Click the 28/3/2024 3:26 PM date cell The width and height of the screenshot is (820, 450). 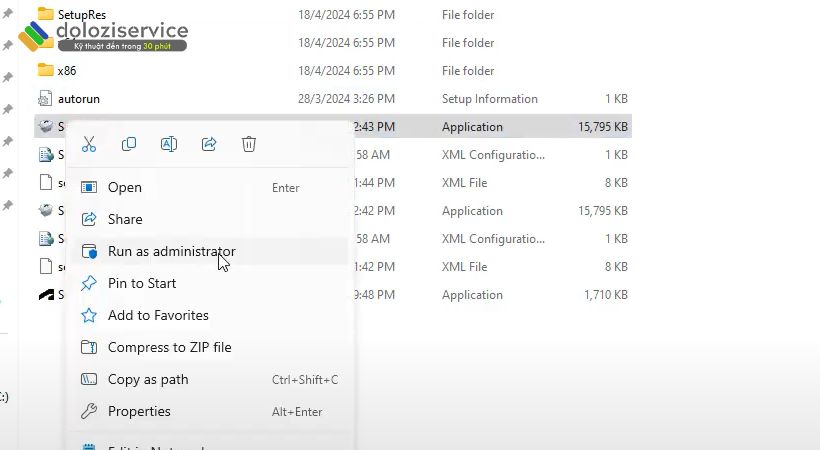(346, 99)
